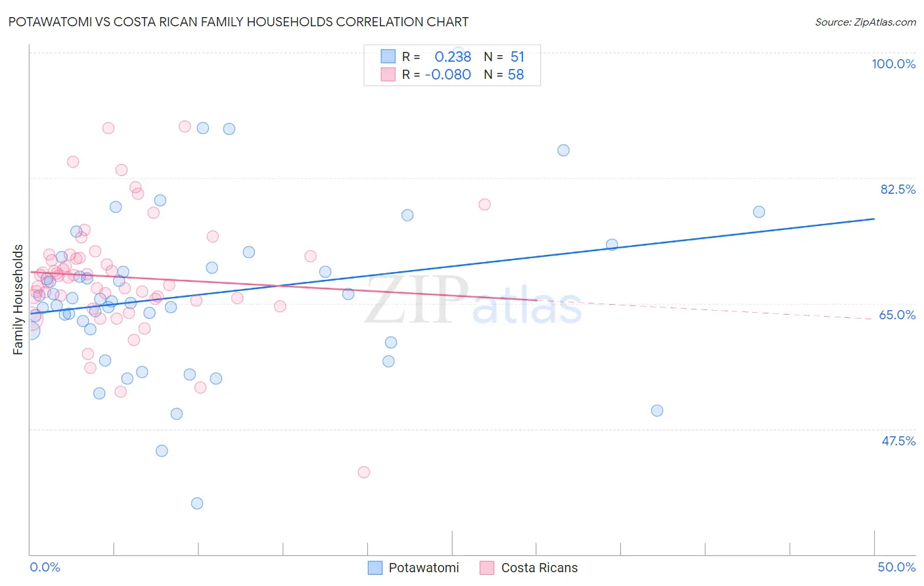Image resolution: width=924 pixels, height=586 pixels.
Task: Click the blue swatch beside R = 0.238
Action: pyautogui.click(x=388, y=56)
